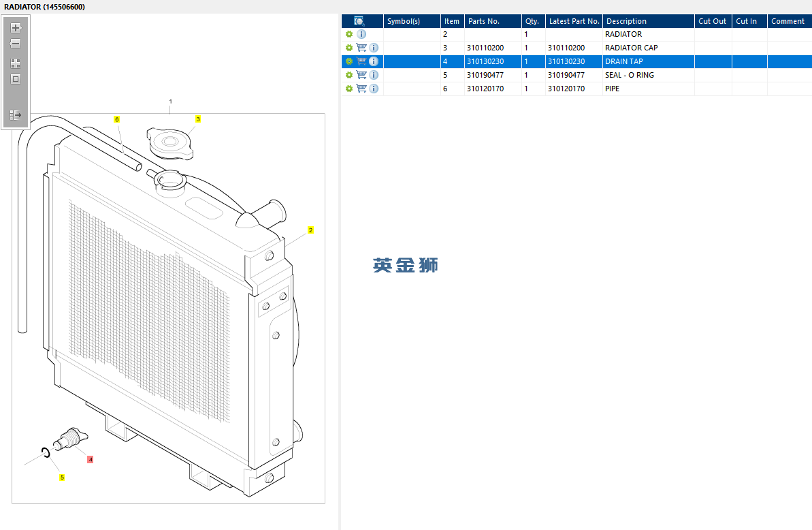Open info for DRAIN TAP
The height and width of the screenshot is (530, 812).
click(x=374, y=61)
